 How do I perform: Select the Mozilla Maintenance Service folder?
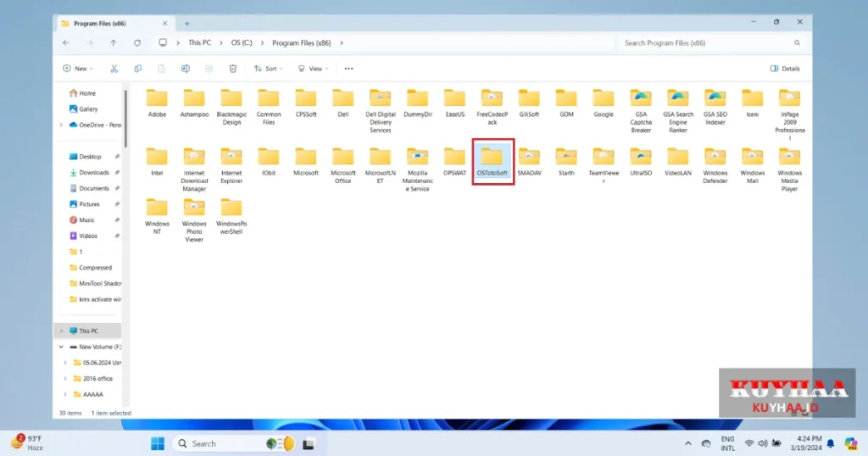[x=417, y=170]
